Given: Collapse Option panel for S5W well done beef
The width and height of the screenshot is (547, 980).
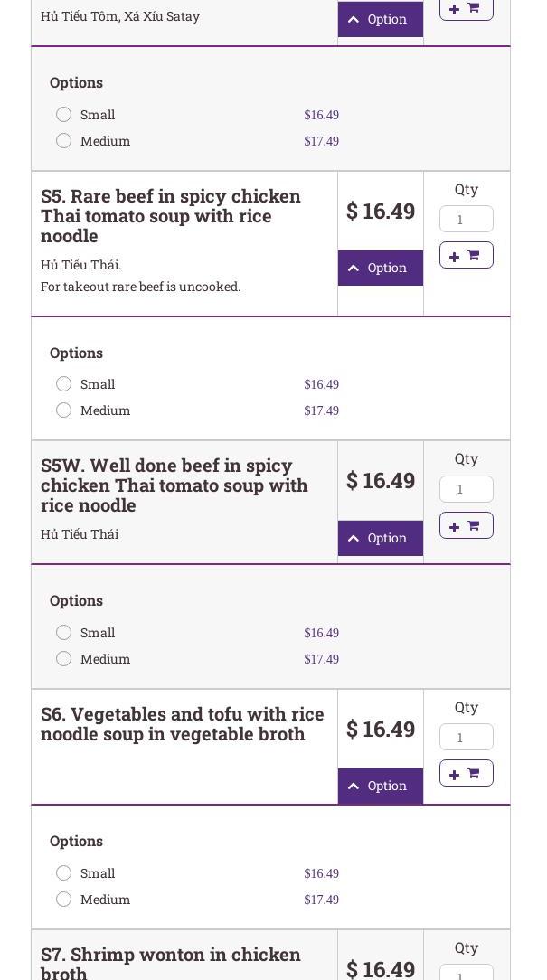Looking at the screenshot, I should [380, 538].
